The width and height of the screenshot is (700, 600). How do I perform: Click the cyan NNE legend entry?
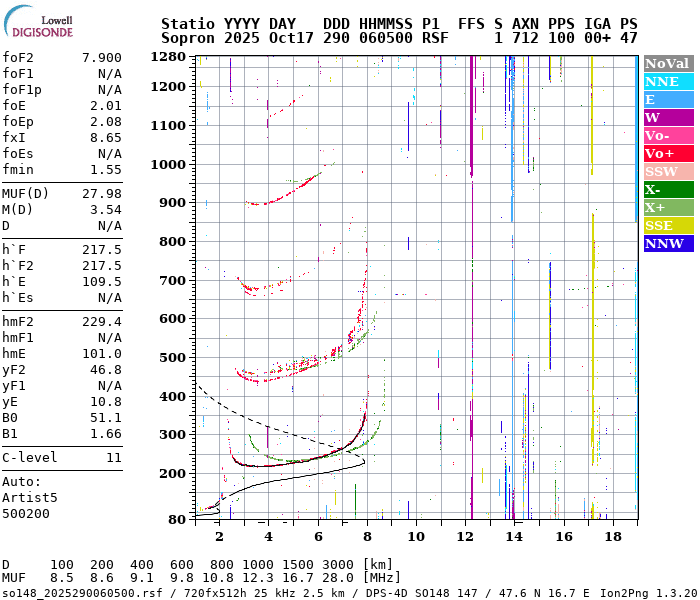point(667,81)
